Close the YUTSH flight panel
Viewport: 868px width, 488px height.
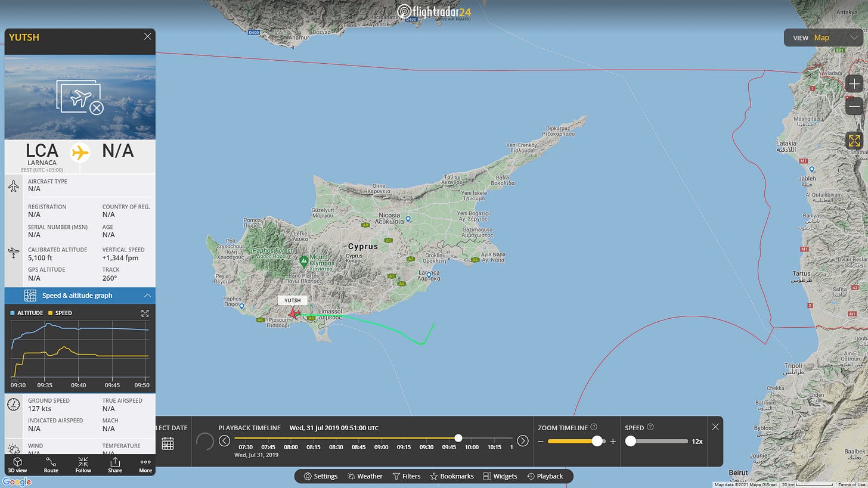click(x=148, y=36)
